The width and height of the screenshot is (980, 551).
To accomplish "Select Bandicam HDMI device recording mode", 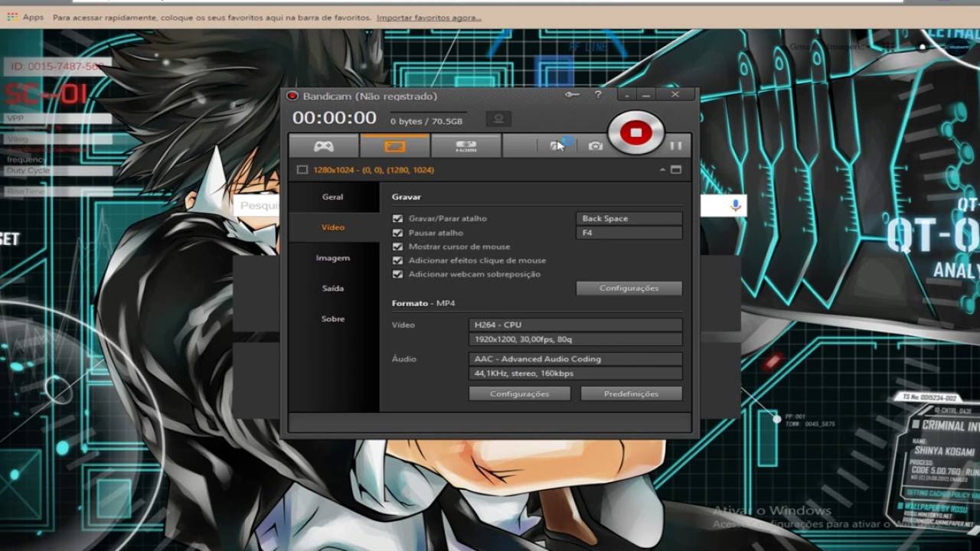I will [x=466, y=145].
